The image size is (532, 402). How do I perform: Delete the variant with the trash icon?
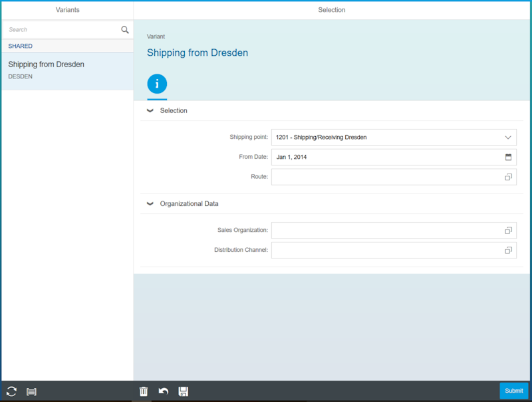click(144, 391)
